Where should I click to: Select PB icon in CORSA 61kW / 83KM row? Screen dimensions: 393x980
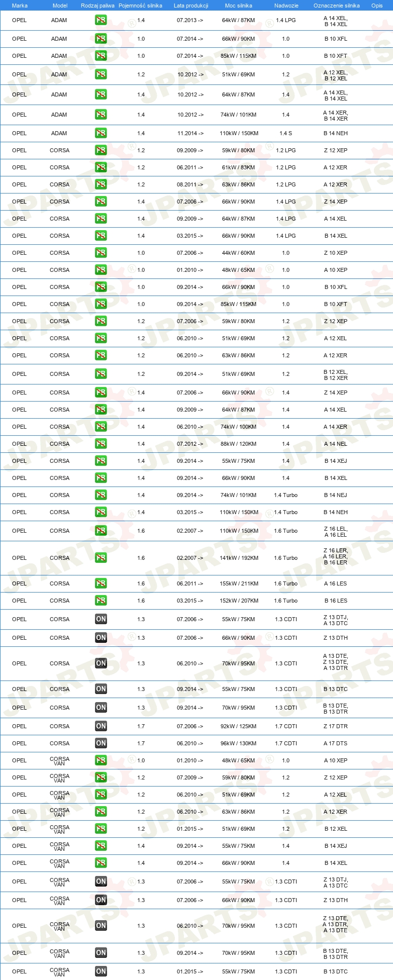pyautogui.click(x=101, y=167)
